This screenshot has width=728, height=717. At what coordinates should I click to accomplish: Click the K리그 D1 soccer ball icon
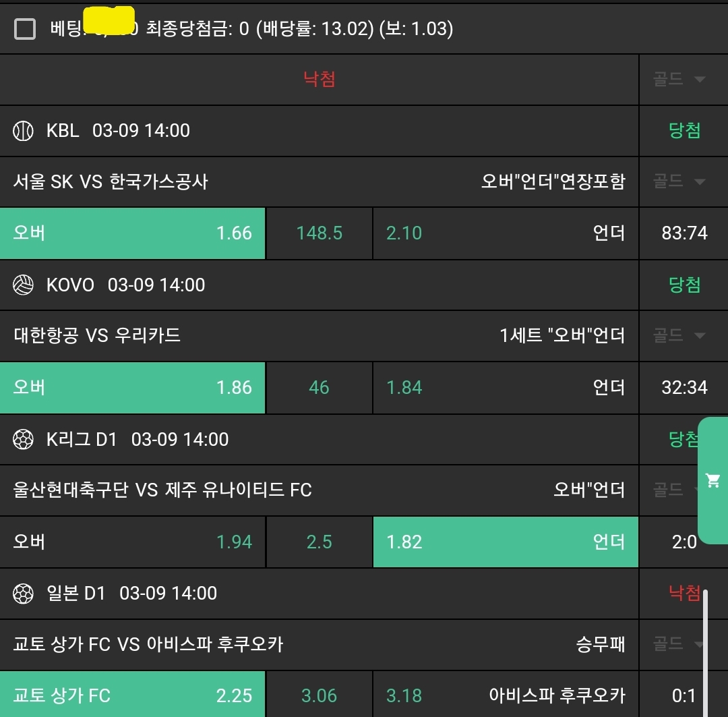(x=23, y=440)
